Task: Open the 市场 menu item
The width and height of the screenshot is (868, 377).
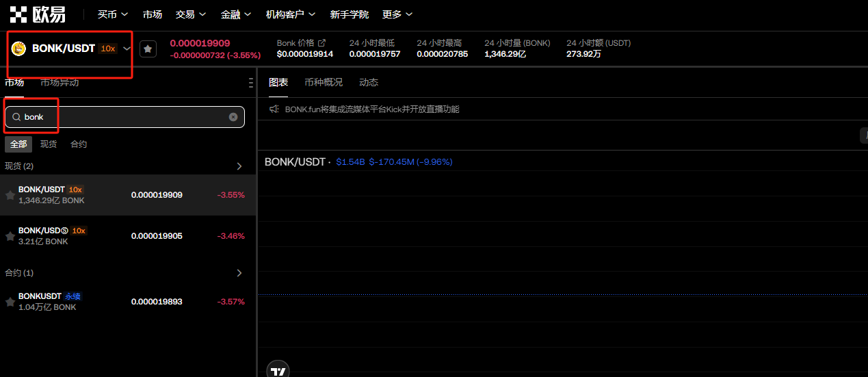Action: [x=153, y=14]
